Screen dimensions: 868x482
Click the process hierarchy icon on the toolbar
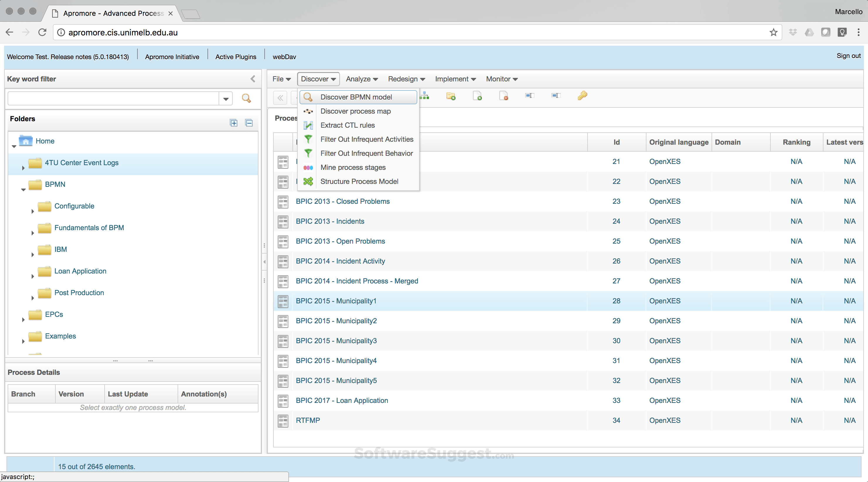425,96
